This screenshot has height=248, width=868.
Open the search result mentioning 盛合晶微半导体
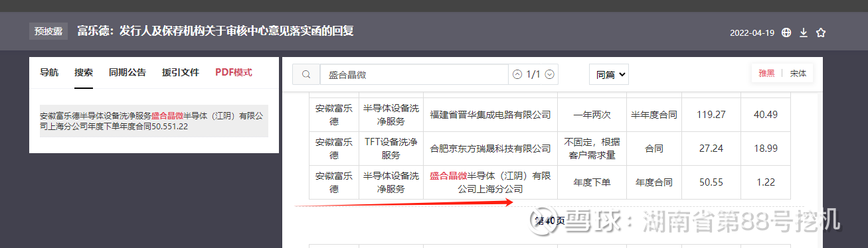pyautogui.click(x=154, y=121)
